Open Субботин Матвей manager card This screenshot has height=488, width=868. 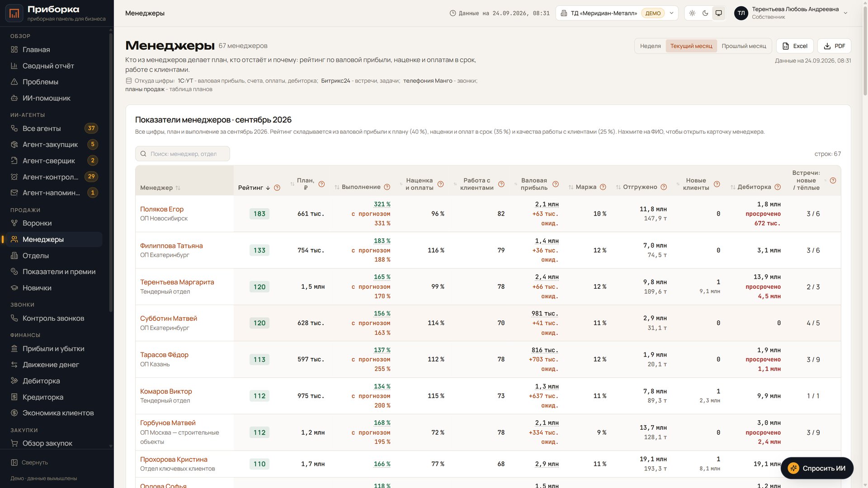pyautogui.click(x=169, y=319)
